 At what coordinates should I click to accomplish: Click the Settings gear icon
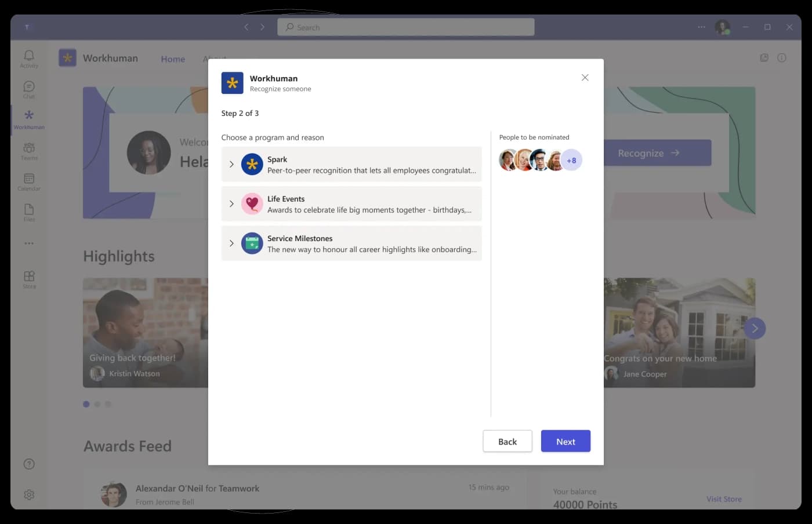pyautogui.click(x=28, y=494)
